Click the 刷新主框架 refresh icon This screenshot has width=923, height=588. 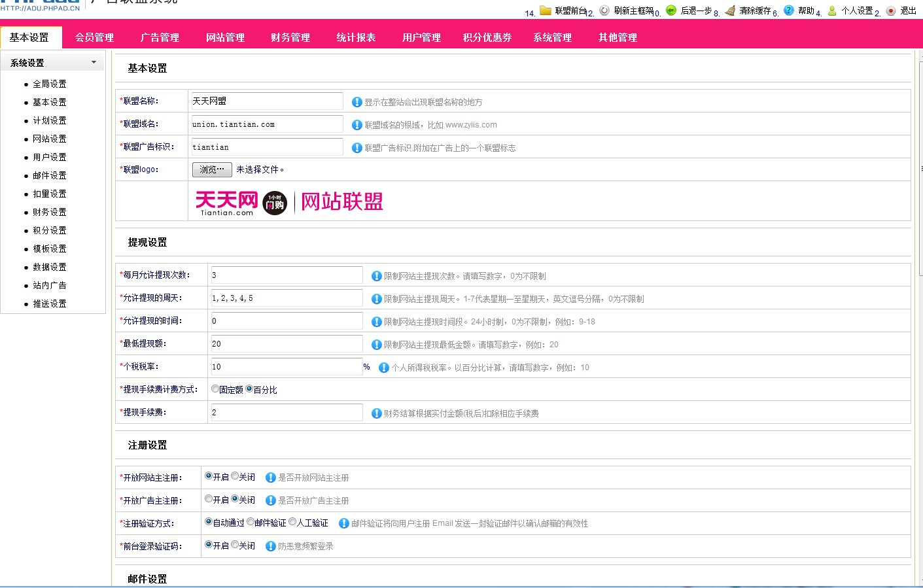[604, 10]
